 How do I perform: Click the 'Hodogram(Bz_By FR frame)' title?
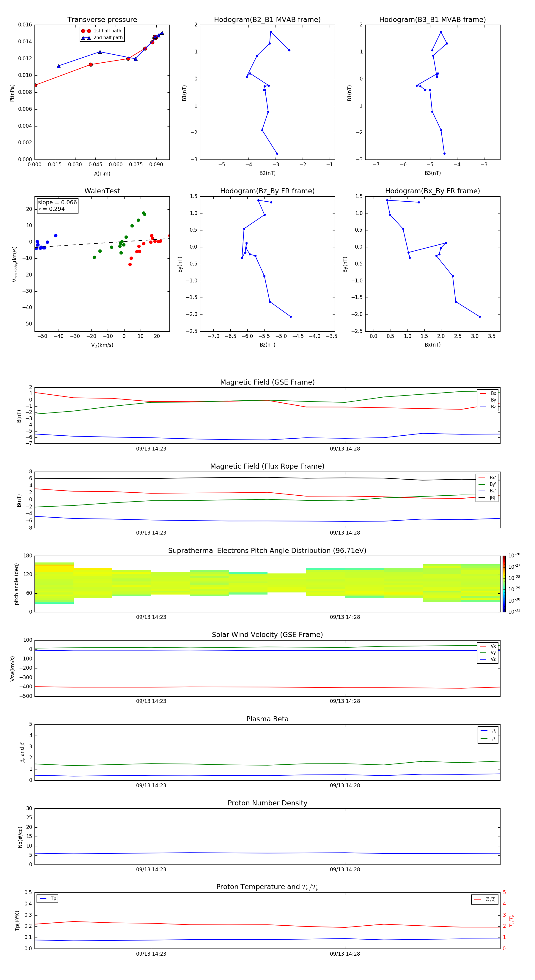point(267,191)
